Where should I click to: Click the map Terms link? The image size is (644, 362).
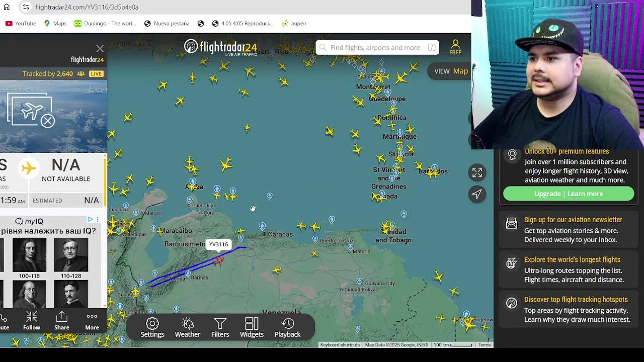click(485, 345)
